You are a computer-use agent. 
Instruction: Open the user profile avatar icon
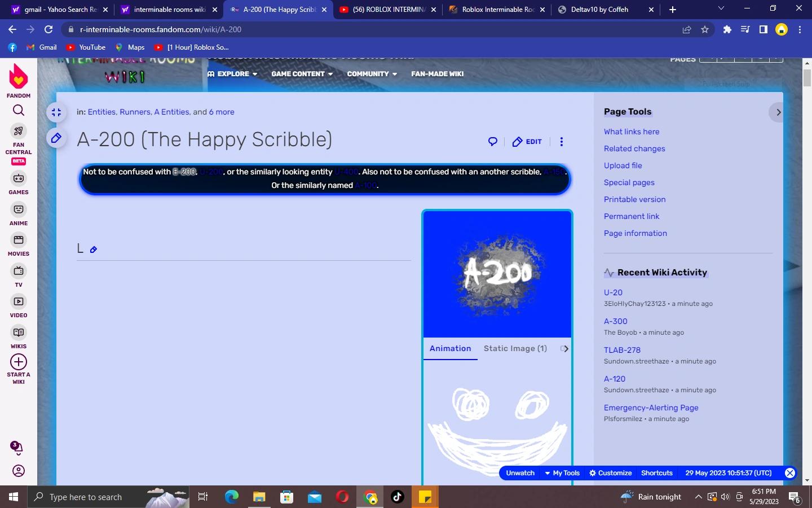[x=19, y=471]
